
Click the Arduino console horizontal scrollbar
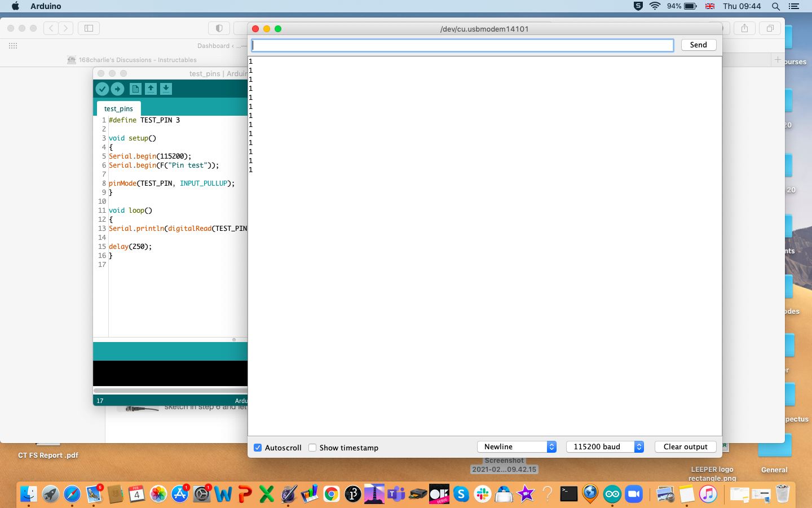(x=170, y=390)
